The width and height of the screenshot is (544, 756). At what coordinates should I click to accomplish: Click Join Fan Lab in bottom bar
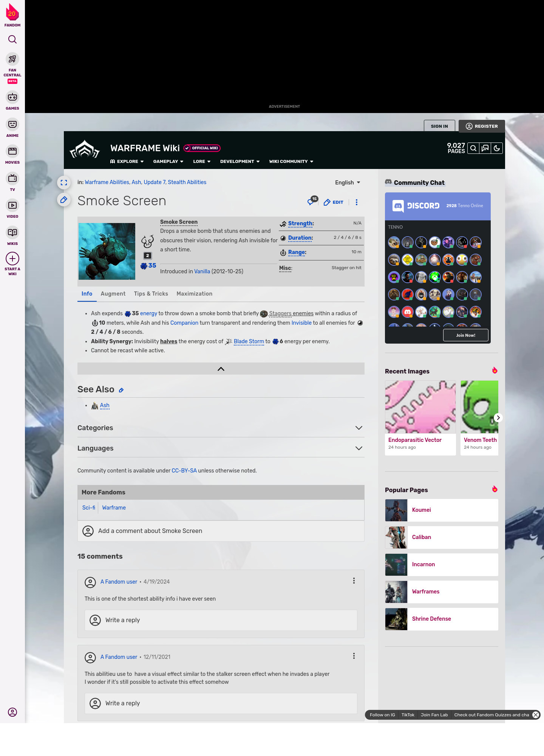pyautogui.click(x=434, y=715)
